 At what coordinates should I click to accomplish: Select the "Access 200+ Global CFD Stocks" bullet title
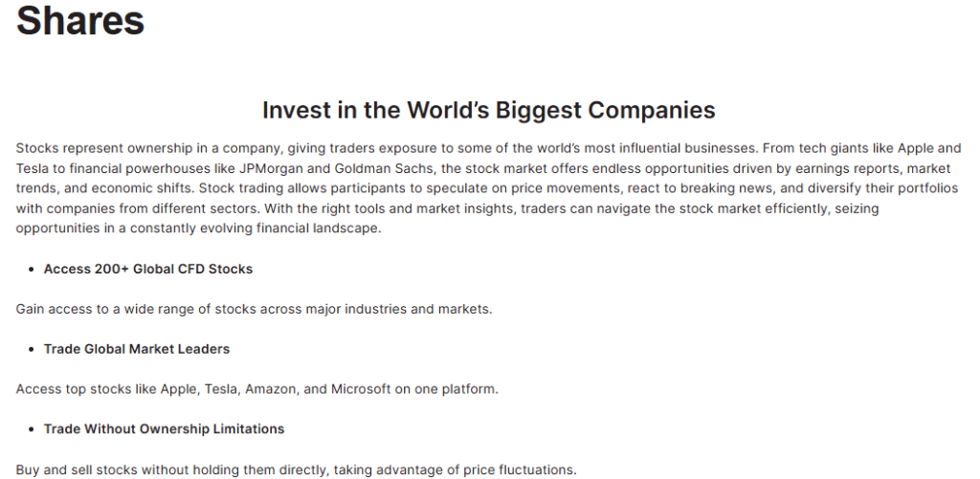coord(148,269)
